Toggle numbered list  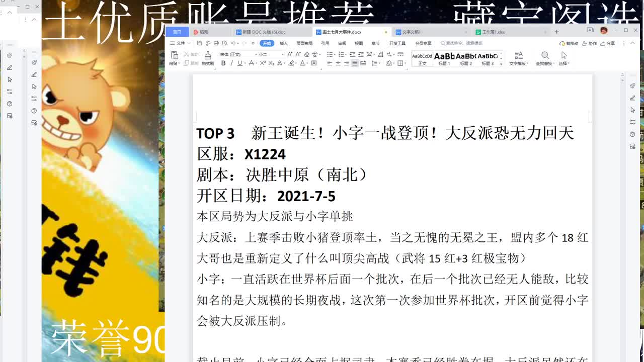pos(341,54)
